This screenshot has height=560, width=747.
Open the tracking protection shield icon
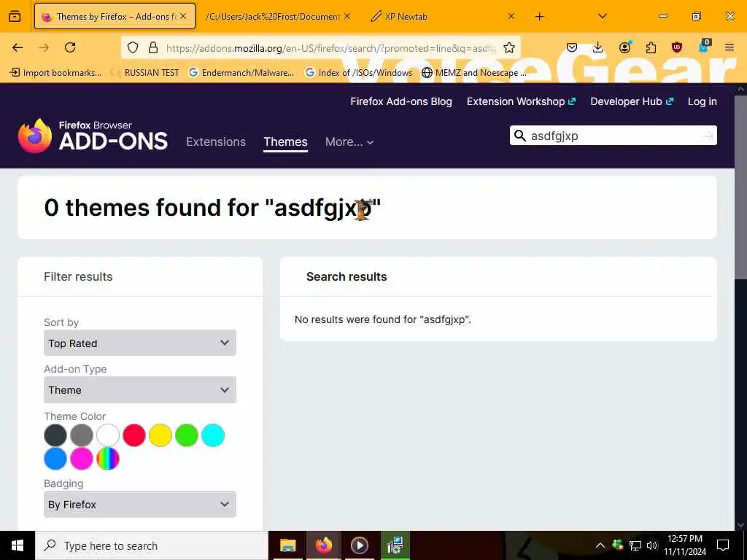[133, 47]
